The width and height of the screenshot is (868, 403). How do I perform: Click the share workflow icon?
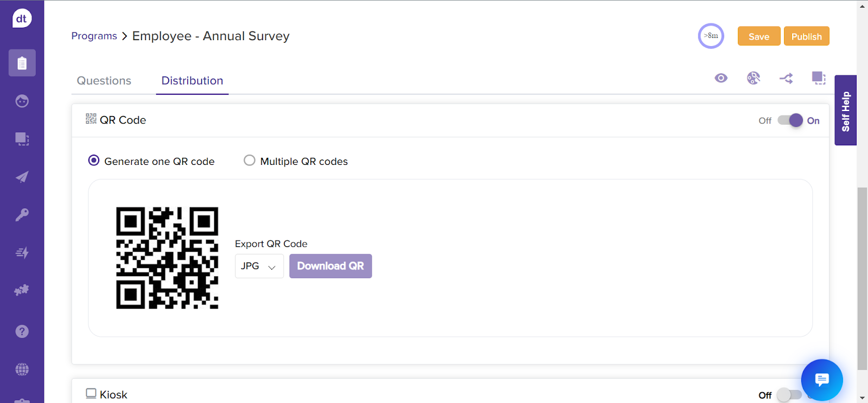786,79
